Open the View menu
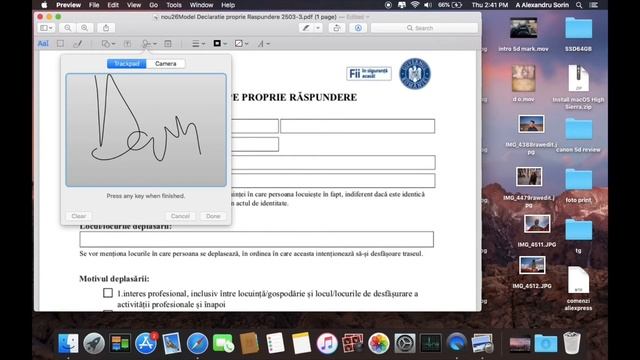The width and height of the screenshot is (640, 360). (x=133, y=5)
